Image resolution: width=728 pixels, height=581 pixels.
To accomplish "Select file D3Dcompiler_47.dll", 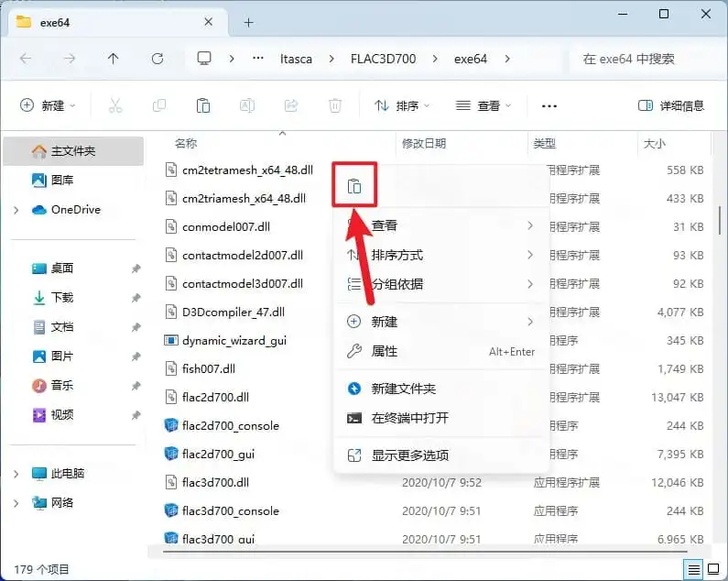I will [234, 312].
